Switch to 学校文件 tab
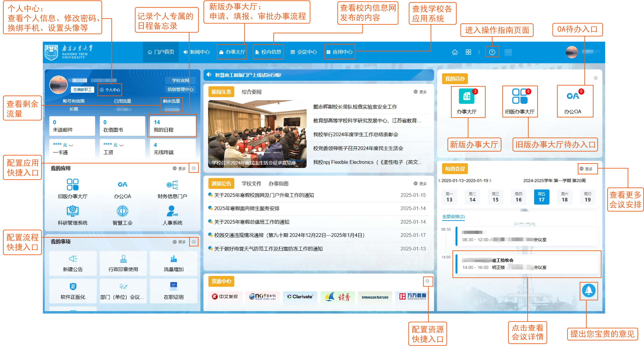644x364 pixels. point(252,184)
